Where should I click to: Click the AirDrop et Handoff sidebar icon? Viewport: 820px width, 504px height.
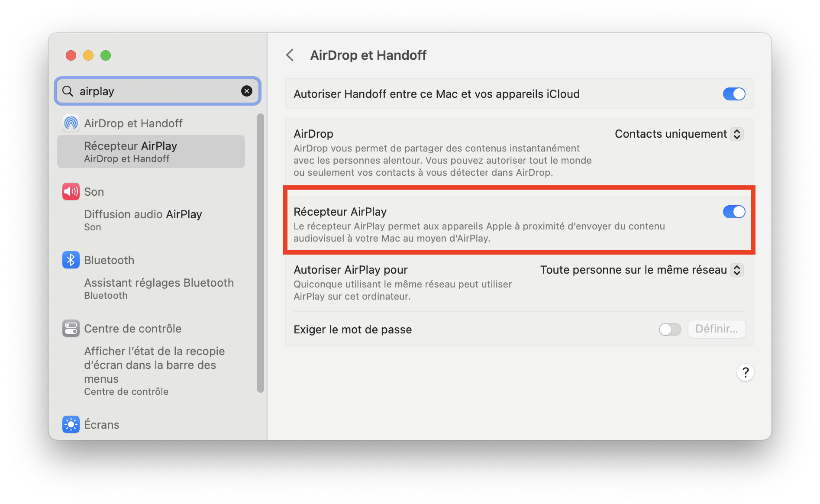point(71,123)
